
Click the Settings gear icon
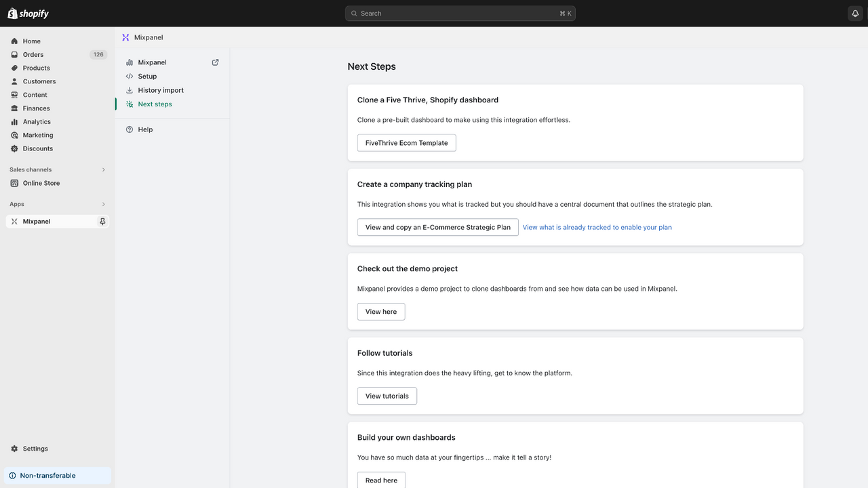(x=14, y=449)
